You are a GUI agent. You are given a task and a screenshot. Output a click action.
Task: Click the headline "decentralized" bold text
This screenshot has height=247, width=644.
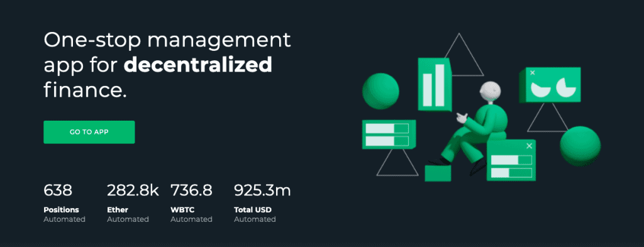tap(198, 65)
